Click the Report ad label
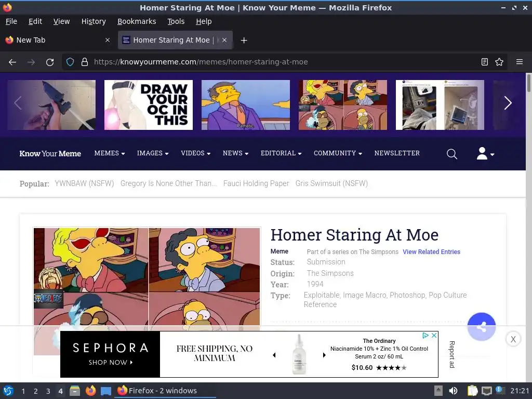The height and width of the screenshot is (399, 532). [x=452, y=354]
